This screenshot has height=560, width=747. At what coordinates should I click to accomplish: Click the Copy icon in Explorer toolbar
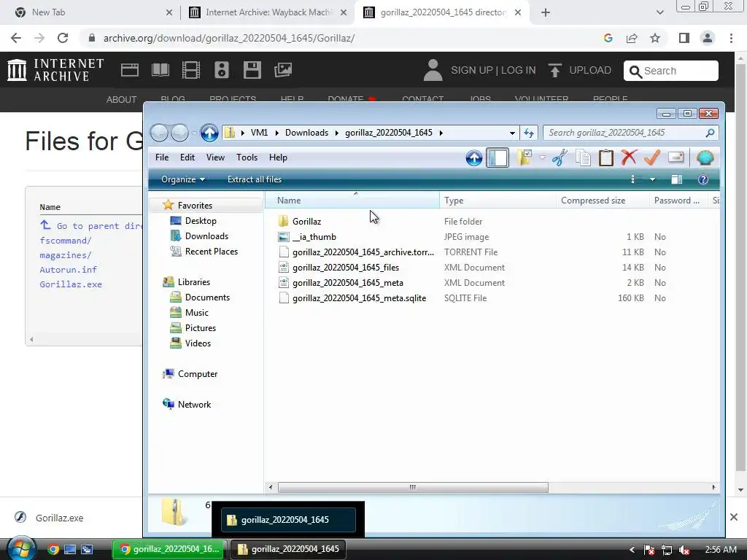click(x=583, y=157)
